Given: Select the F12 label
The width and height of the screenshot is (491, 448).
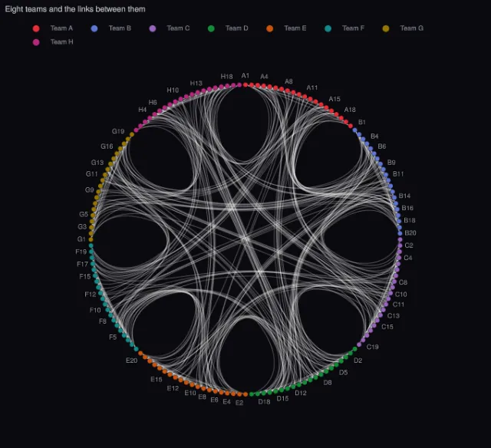Looking at the screenshot, I should [x=91, y=295].
